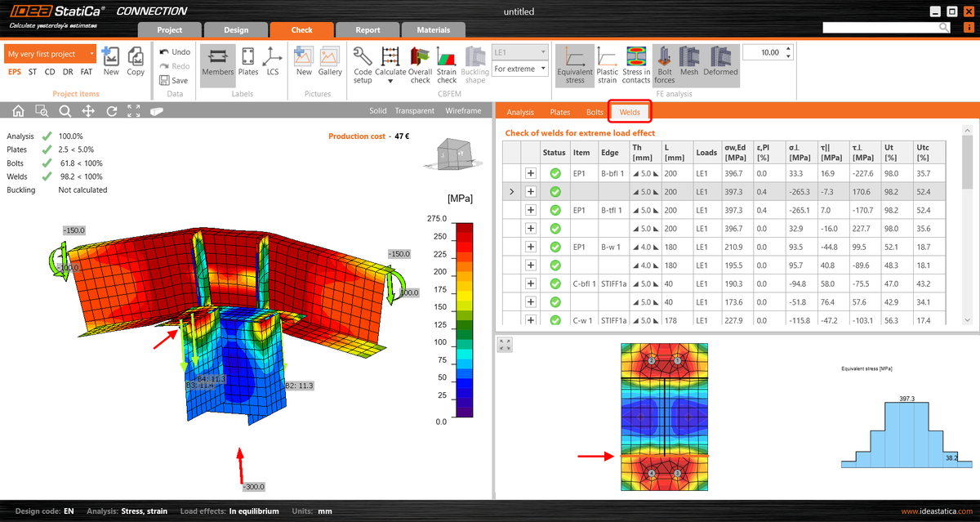Open Code setup
The width and height of the screenshot is (980, 522).
[x=362, y=65]
